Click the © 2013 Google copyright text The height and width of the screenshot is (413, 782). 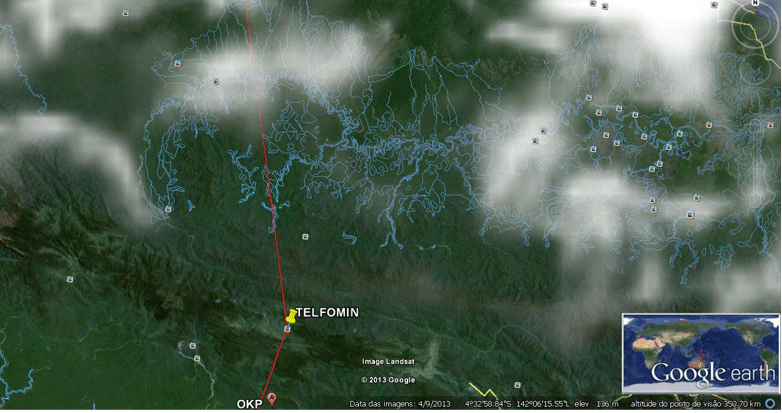point(389,380)
